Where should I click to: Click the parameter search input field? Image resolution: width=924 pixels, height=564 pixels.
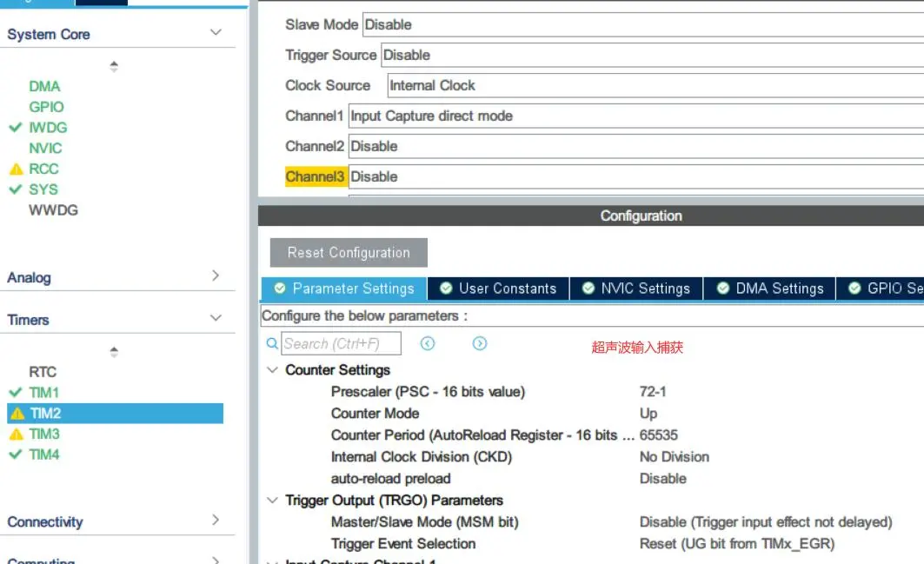(x=342, y=343)
